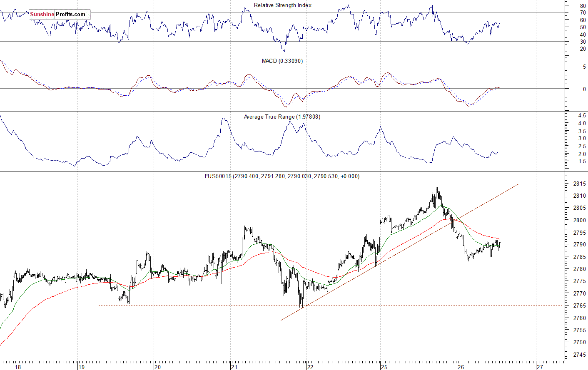588x370 pixels.
Task: Click the 2765 price axis label
Action: tap(579, 305)
